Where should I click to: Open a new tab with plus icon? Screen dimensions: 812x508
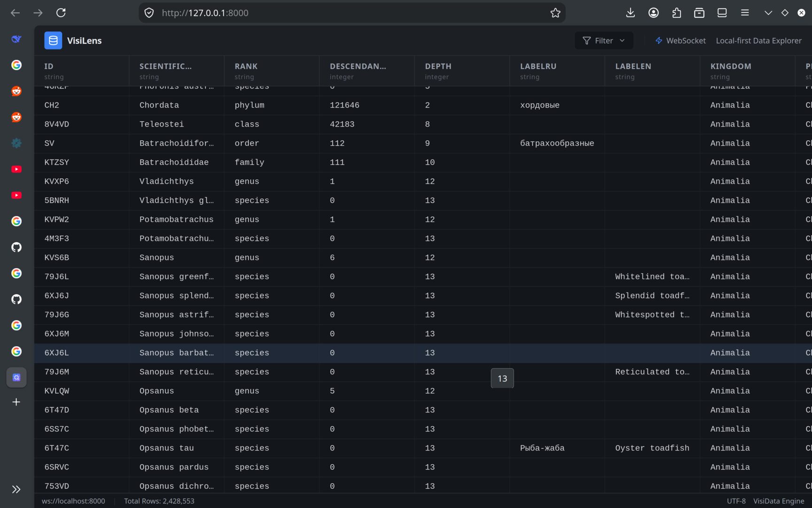pos(16,402)
